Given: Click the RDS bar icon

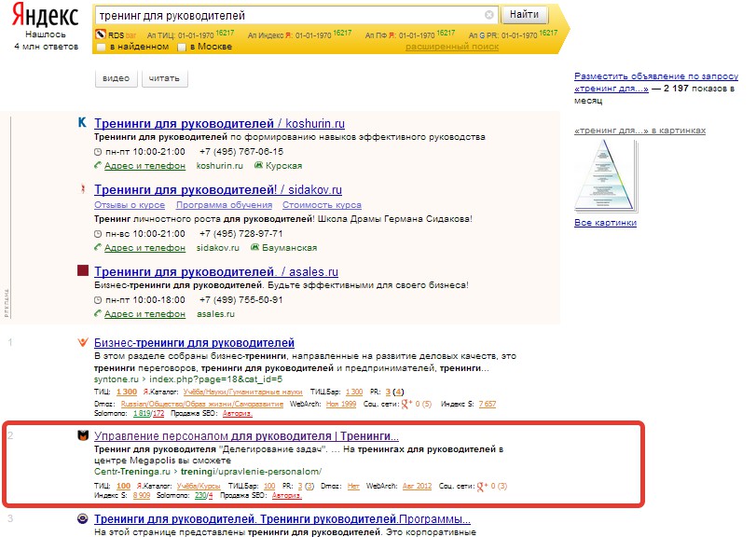Looking at the screenshot, I should (101, 34).
